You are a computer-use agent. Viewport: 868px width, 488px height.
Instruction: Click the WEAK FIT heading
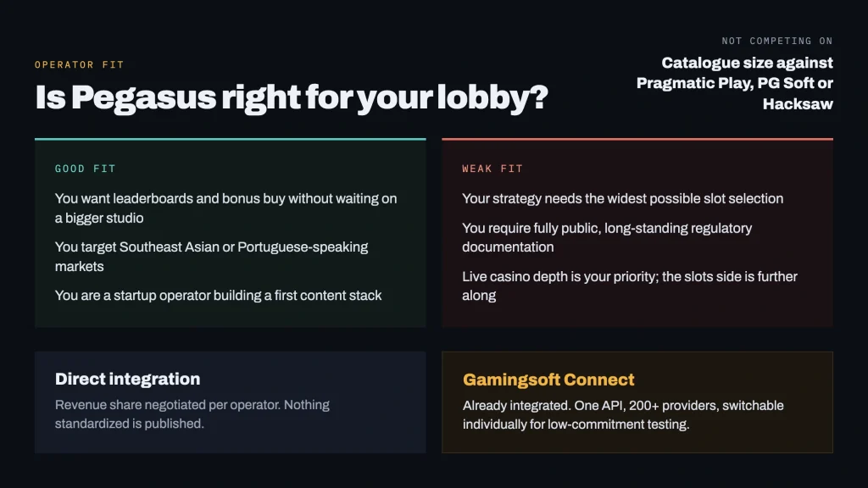click(x=492, y=169)
